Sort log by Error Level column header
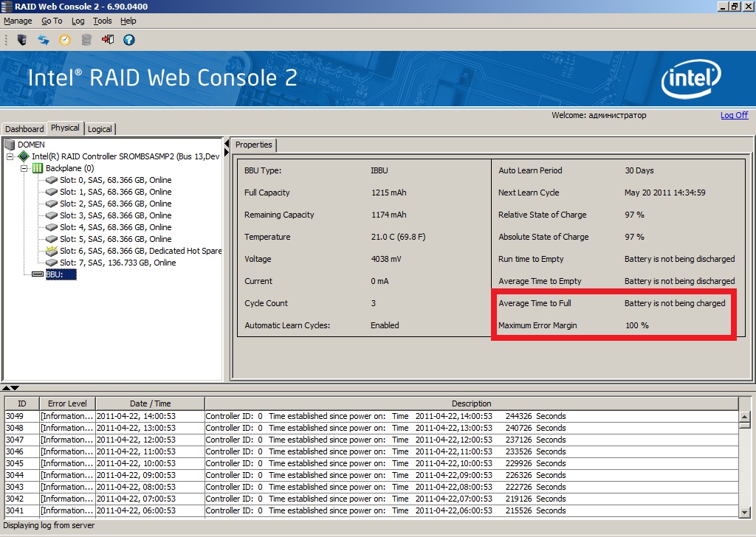Image resolution: width=756 pixels, height=537 pixels. [x=67, y=403]
